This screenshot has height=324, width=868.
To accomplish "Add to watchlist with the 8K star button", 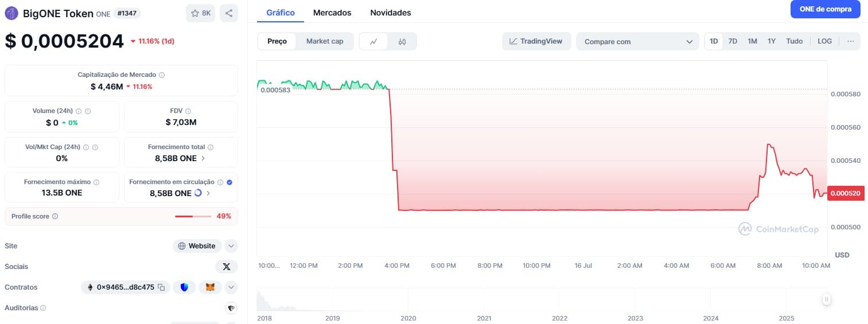I will pyautogui.click(x=200, y=13).
